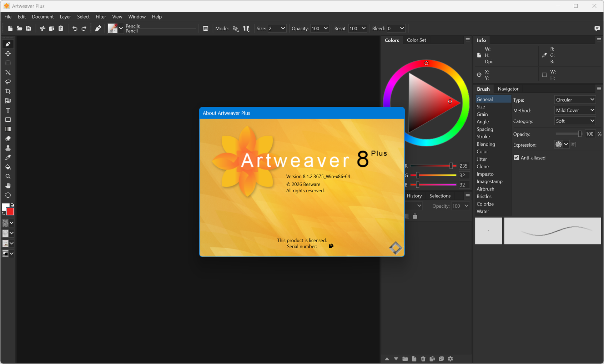Viewport: 604px width, 364px height.
Task: Select the Eyedropper color picker tool
Action: pyautogui.click(x=8, y=157)
